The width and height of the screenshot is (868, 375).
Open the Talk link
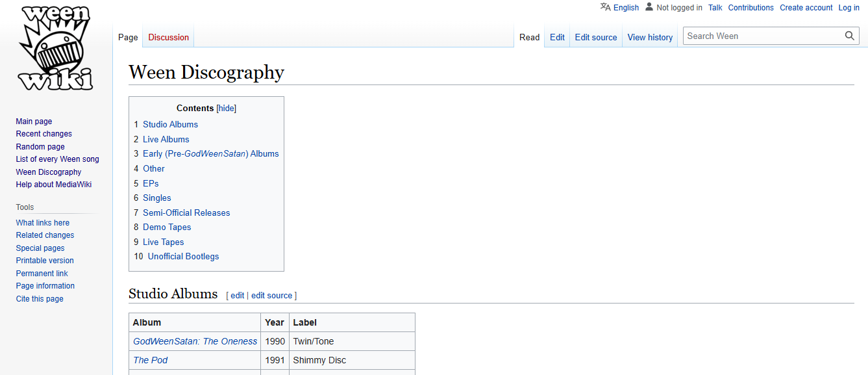(715, 8)
